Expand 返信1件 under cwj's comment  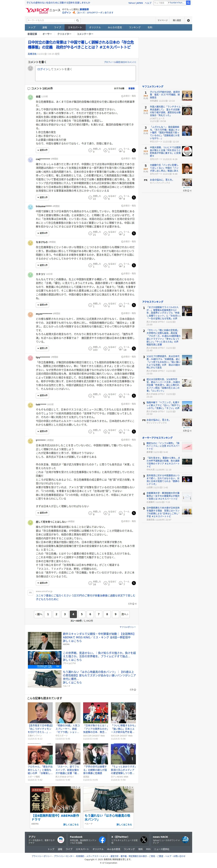click(42, 197)
